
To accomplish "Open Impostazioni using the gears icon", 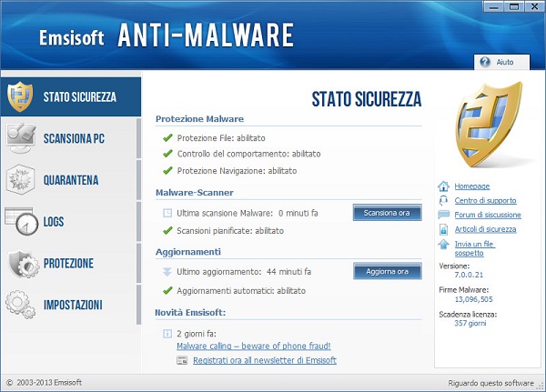I will click(x=21, y=305).
